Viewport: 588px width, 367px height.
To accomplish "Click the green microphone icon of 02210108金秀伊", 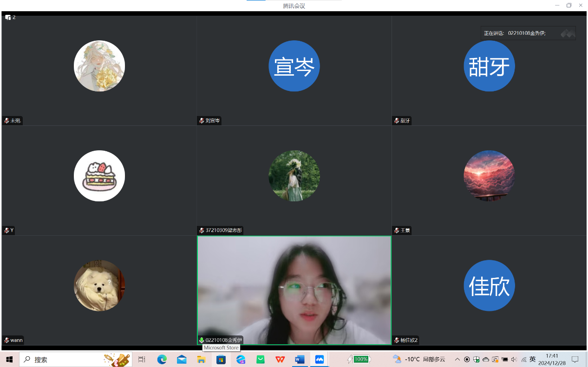I will tap(202, 340).
